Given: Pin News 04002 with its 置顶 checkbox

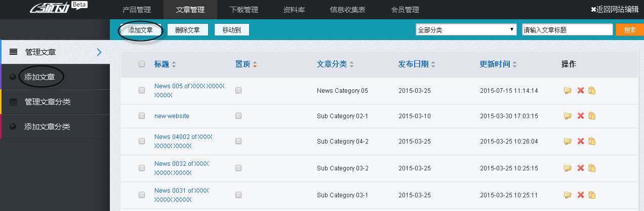Looking at the screenshot, I should coord(238,141).
